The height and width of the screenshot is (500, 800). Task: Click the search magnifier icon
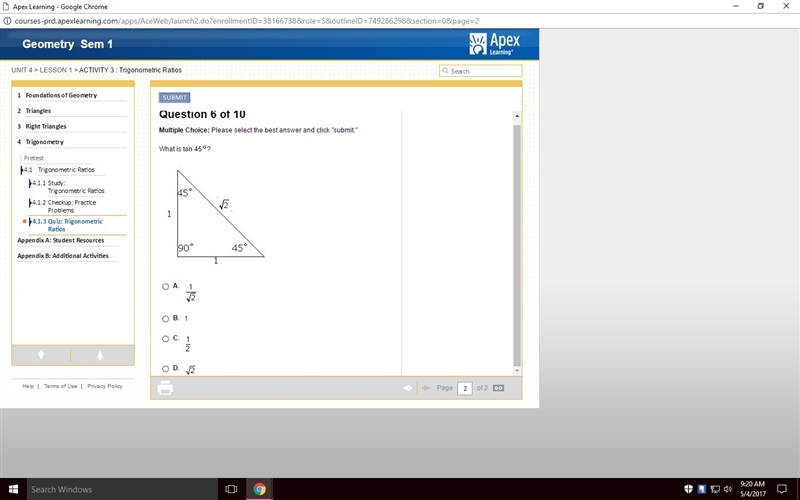[x=445, y=71]
